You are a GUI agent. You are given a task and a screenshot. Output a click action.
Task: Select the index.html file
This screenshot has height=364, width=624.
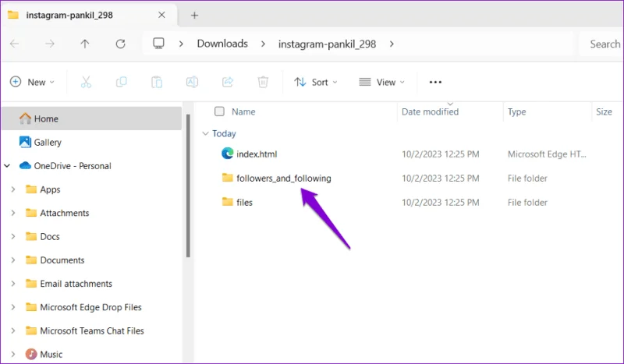pos(257,154)
